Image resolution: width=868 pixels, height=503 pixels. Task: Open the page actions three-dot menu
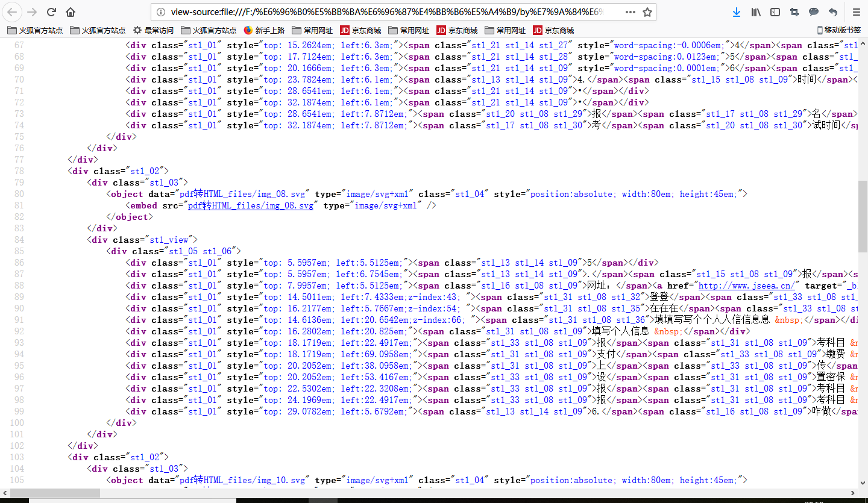tap(630, 12)
